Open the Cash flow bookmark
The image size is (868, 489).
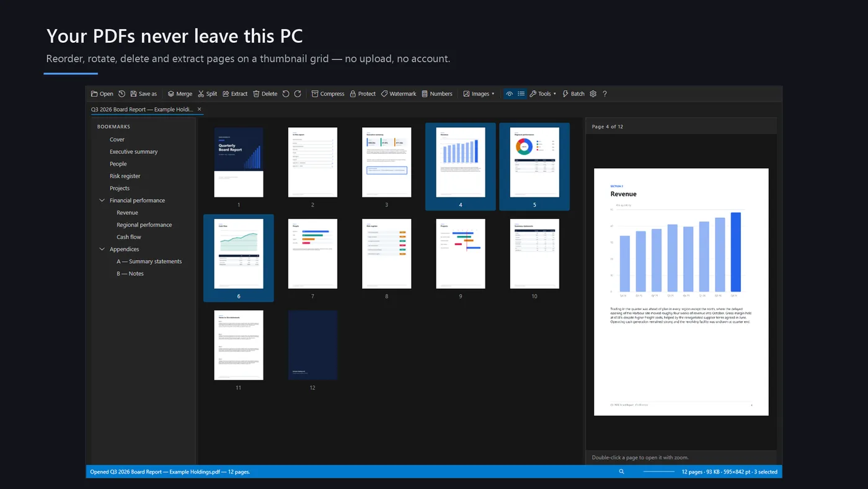(129, 237)
